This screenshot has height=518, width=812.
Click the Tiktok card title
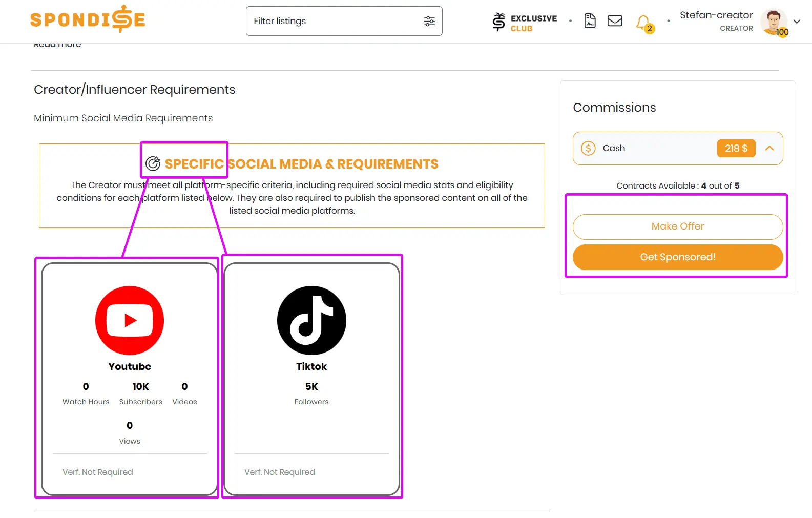coord(311,366)
